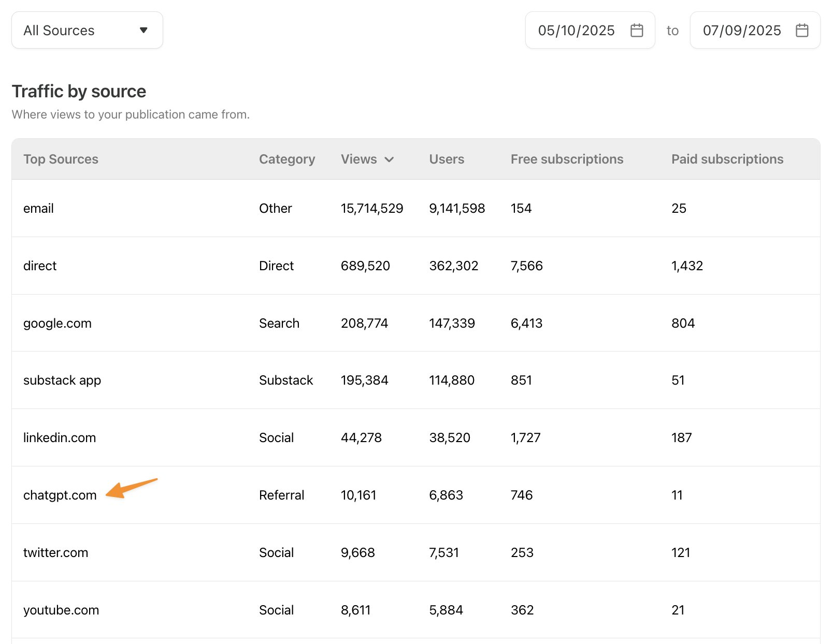Select the substack app source

62,380
